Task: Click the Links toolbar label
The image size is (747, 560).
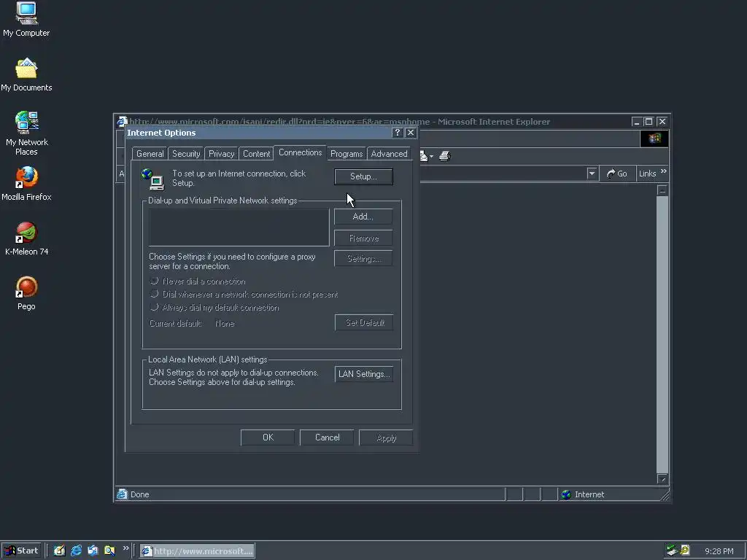Action: point(647,174)
